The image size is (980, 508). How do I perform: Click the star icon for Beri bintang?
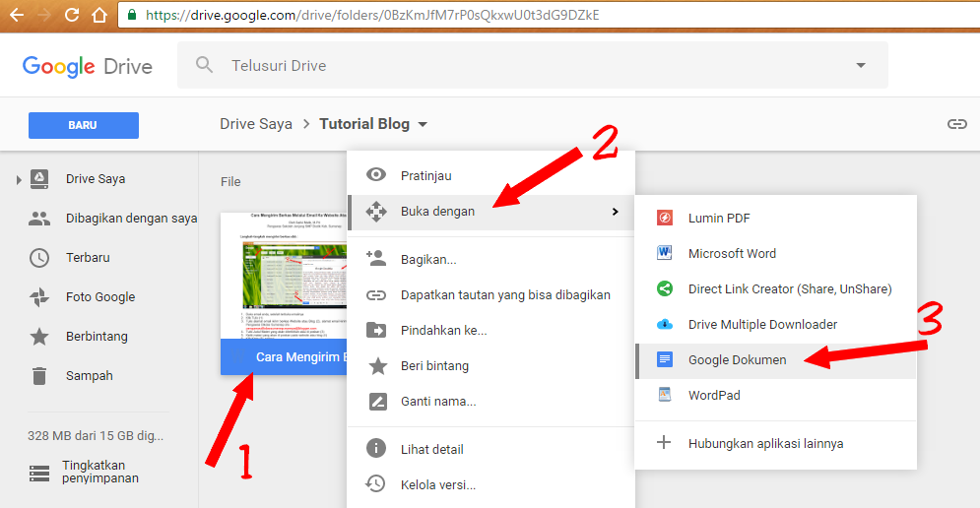(x=377, y=365)
